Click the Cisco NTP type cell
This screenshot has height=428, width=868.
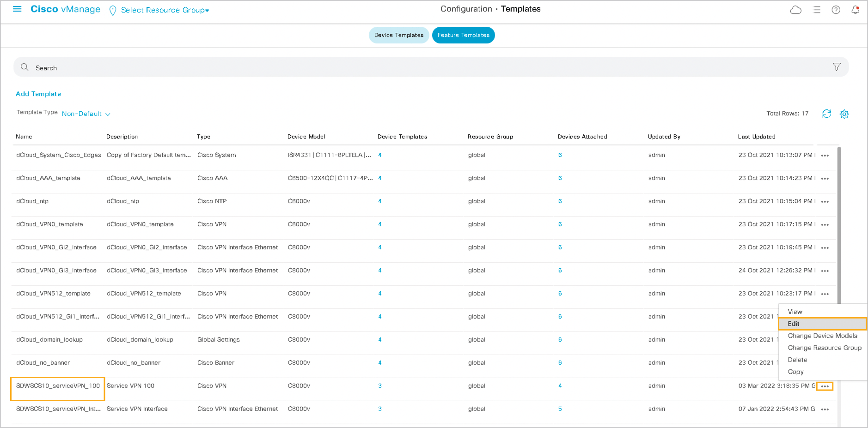point(212,201)
